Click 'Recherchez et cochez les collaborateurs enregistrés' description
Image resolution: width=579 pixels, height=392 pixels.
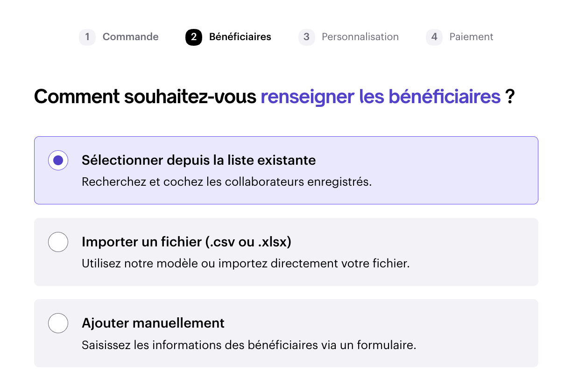226,182
